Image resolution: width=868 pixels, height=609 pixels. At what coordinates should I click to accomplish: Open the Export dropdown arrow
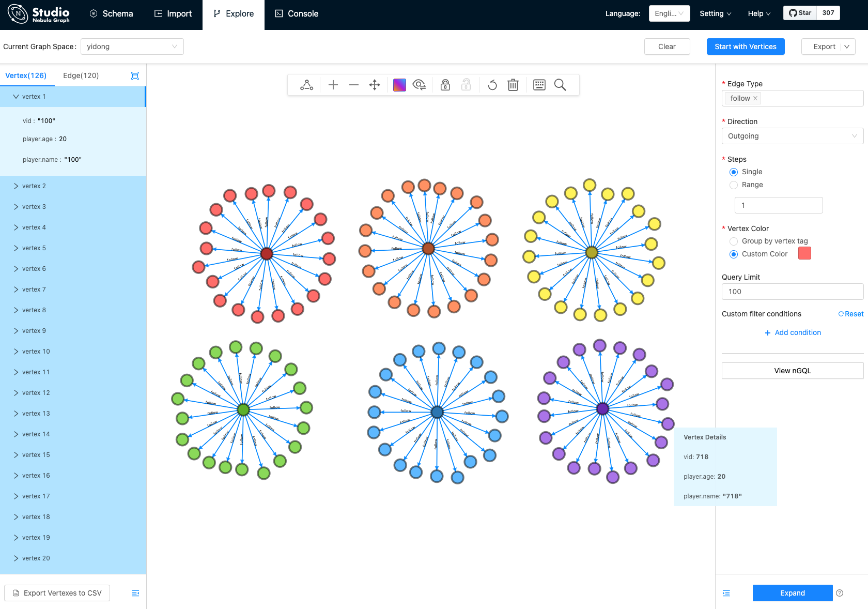(x=847, y=47)
